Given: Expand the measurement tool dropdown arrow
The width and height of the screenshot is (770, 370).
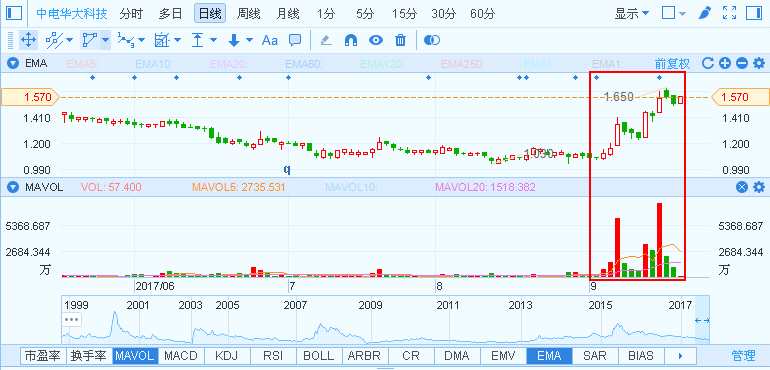Looking at the screenshot, I should (x=177, y=40).
